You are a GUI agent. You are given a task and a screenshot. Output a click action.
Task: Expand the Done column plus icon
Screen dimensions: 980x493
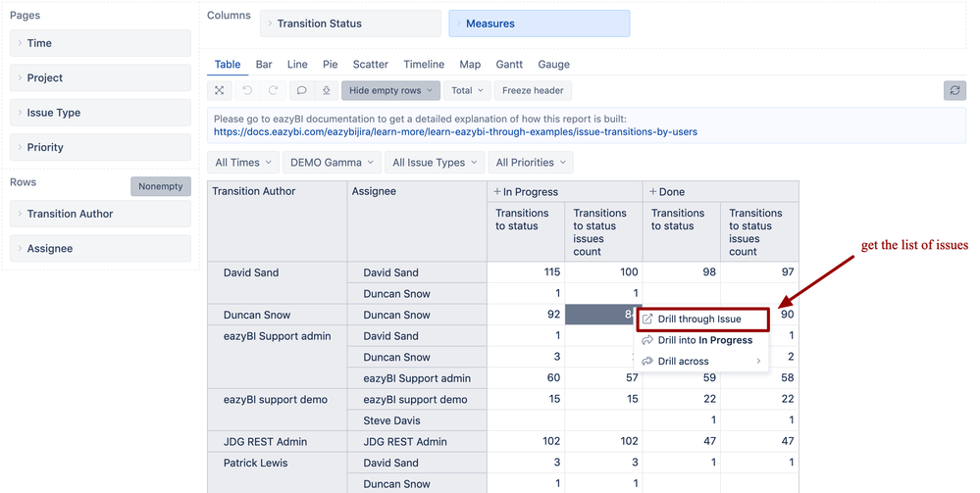pos(653,192)
